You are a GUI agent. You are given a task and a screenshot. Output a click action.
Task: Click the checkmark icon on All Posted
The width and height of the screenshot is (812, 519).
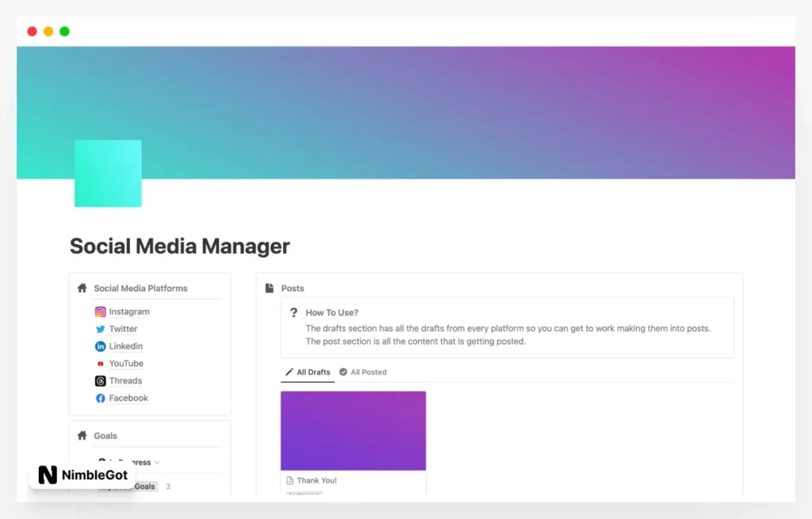(x=343, y=372)
